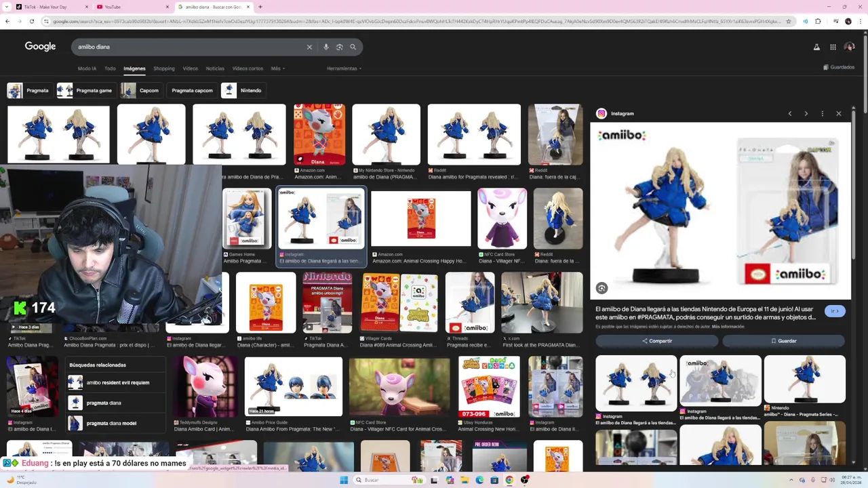Clear the search box with the X icon
The image size is (868, 488).
click(309, 47)
